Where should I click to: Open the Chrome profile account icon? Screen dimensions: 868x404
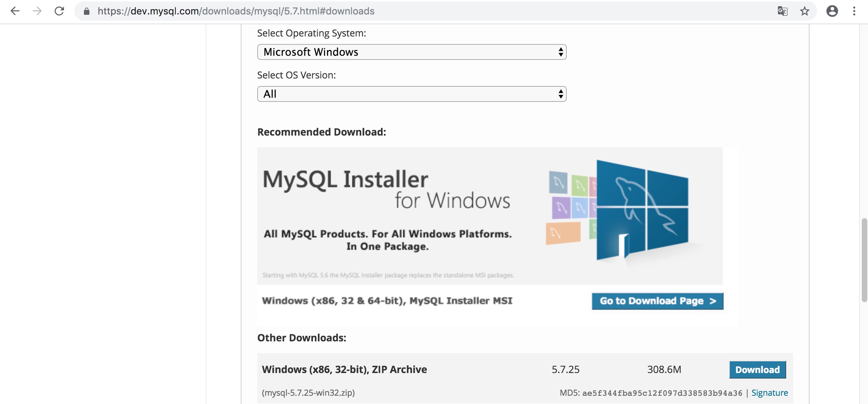832,11
